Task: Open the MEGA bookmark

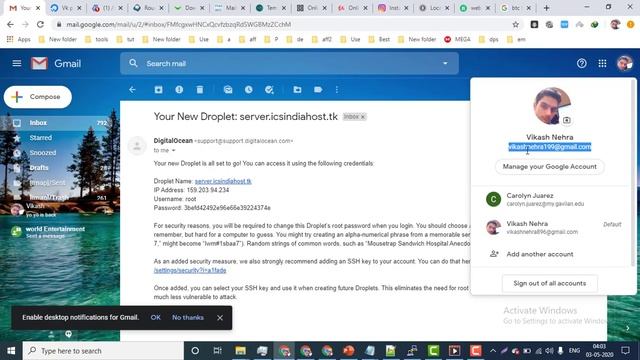Action: [457, 39]
